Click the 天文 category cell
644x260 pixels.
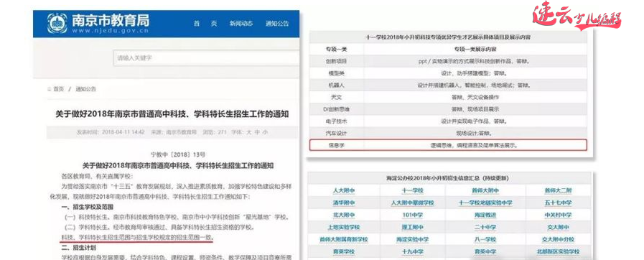point(337,98)
